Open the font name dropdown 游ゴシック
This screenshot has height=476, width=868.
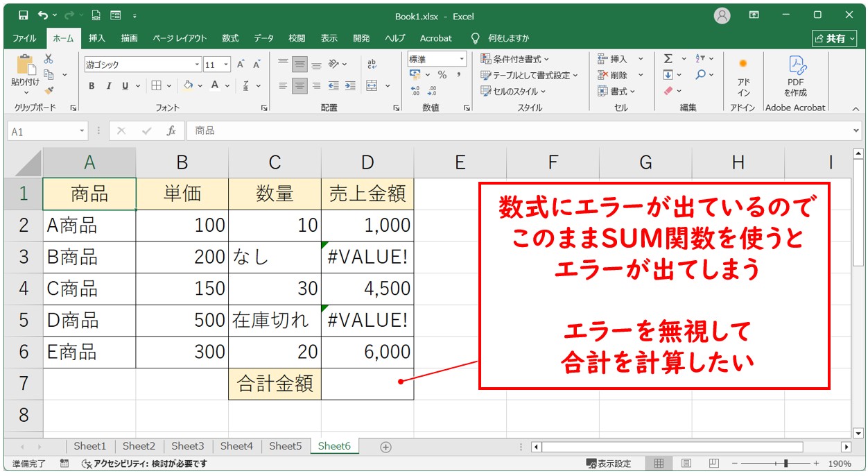[197, 65]
